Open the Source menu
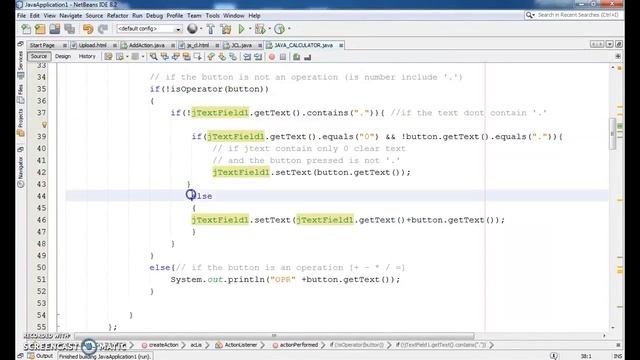This screenshot has height=360, width=640. [x=94, y=16]
